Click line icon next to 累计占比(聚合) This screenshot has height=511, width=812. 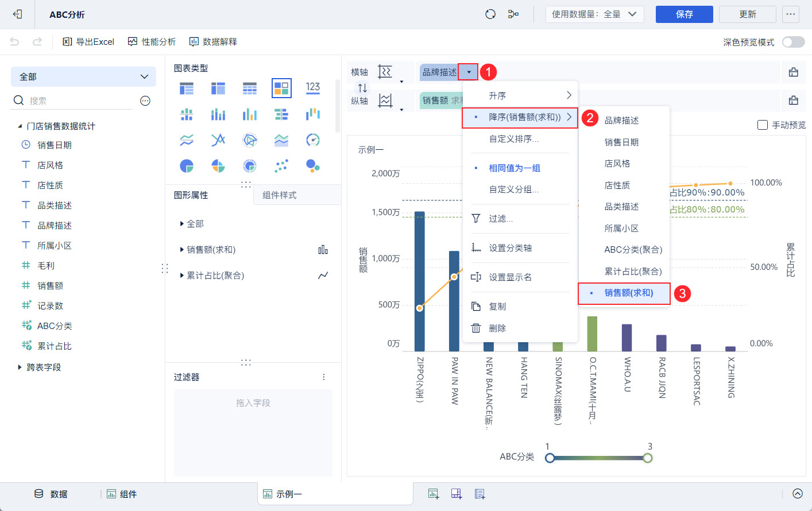[323, 276]
